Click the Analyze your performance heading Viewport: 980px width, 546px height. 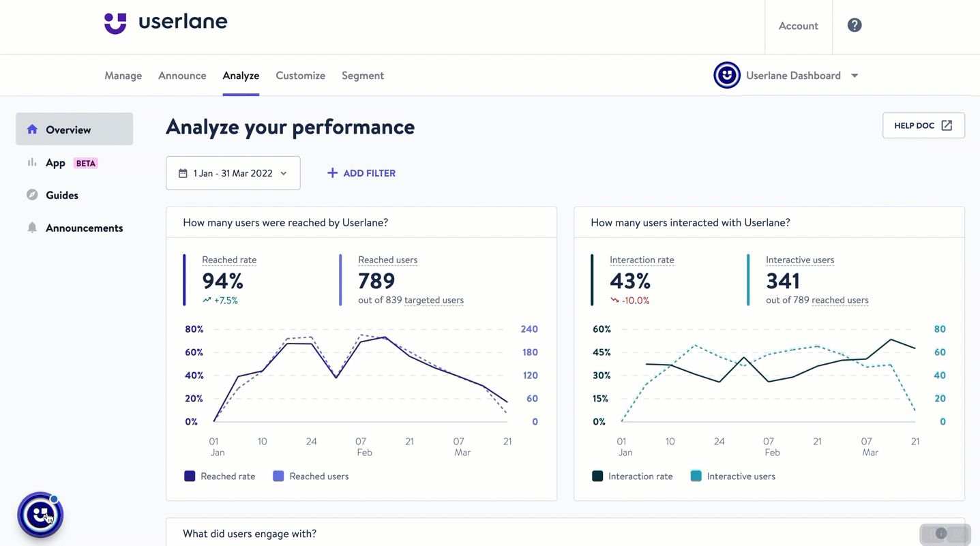(291, 127)
